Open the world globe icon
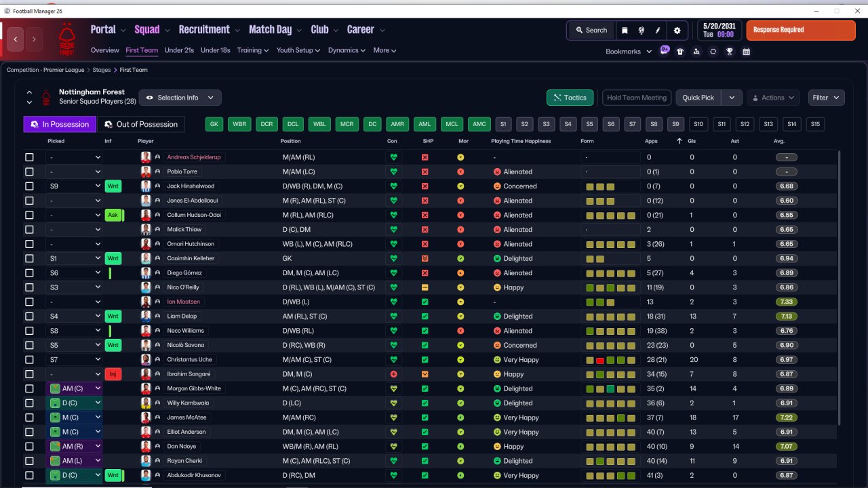868x488 pixels. click(641, 30)
